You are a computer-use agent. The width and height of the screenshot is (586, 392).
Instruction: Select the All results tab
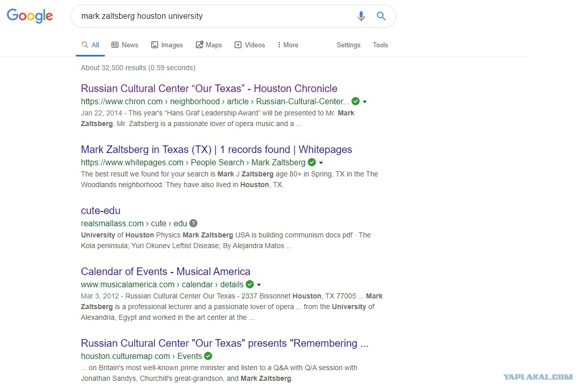90,45
